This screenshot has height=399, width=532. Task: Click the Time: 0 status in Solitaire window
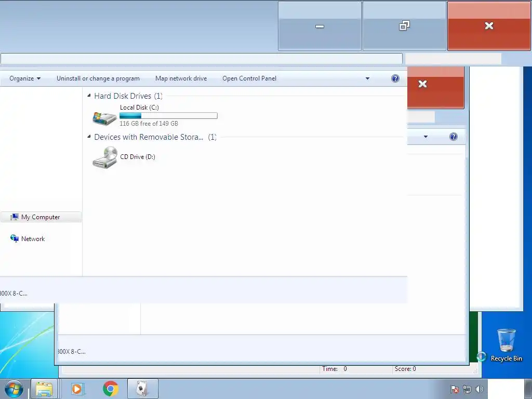(335, 369)
